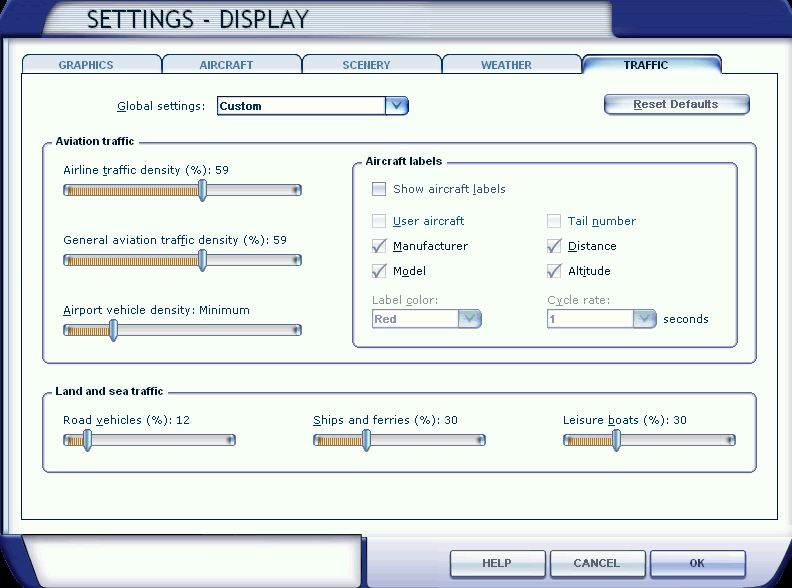Uncheck the Manufacturer checkbox
The height and width of the screenshot is (588, 792).
[x=379, y=246]
